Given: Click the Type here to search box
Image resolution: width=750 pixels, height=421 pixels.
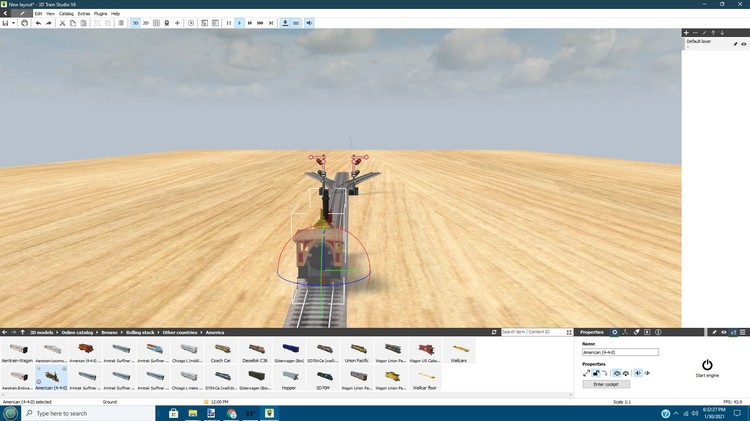Looking at the screenshot, I should pos(88,413).
